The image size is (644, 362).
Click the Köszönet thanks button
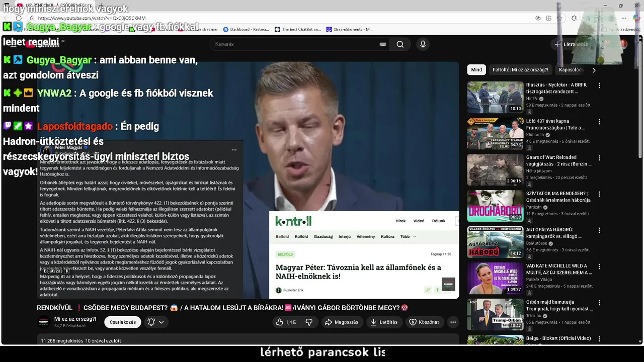pos(424,322)
